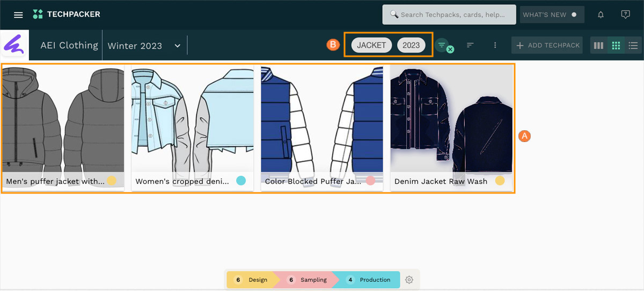Filter by the Production stage
This screenshot has width=644, height=291.
tap(369, 280)
